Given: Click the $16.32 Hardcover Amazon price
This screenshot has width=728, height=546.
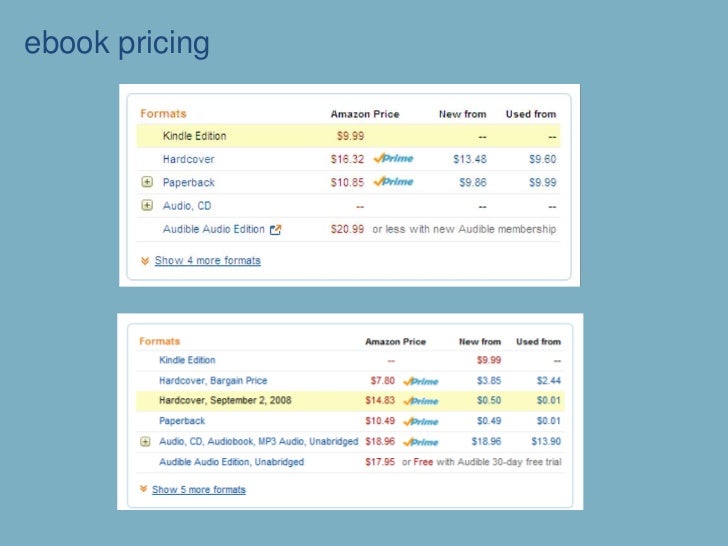Looking at the screenshot, I should (347, 159).
